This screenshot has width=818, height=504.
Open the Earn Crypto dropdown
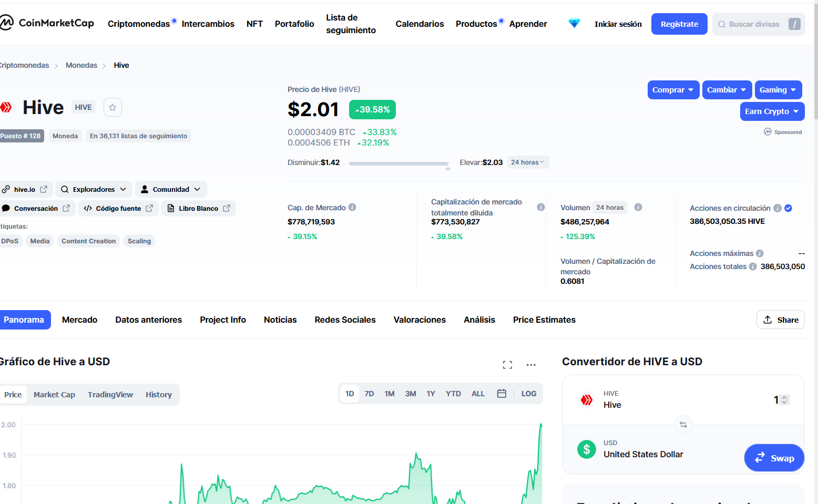(x=772, y=111)
